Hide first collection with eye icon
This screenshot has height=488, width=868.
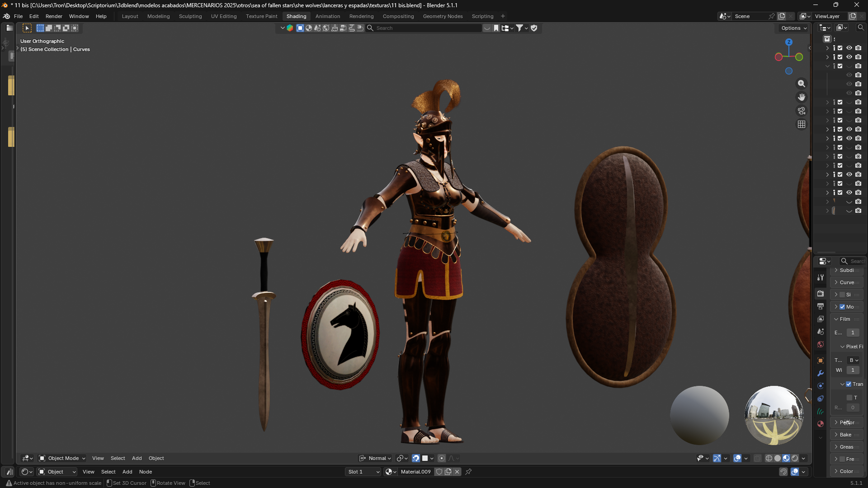click(849, 48)
